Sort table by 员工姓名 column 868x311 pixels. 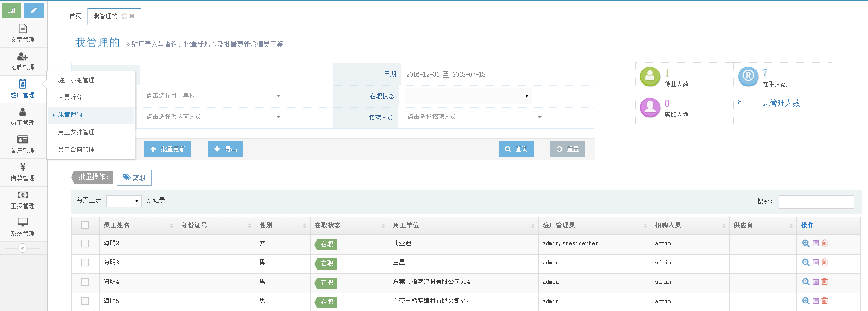coord(138,225)
